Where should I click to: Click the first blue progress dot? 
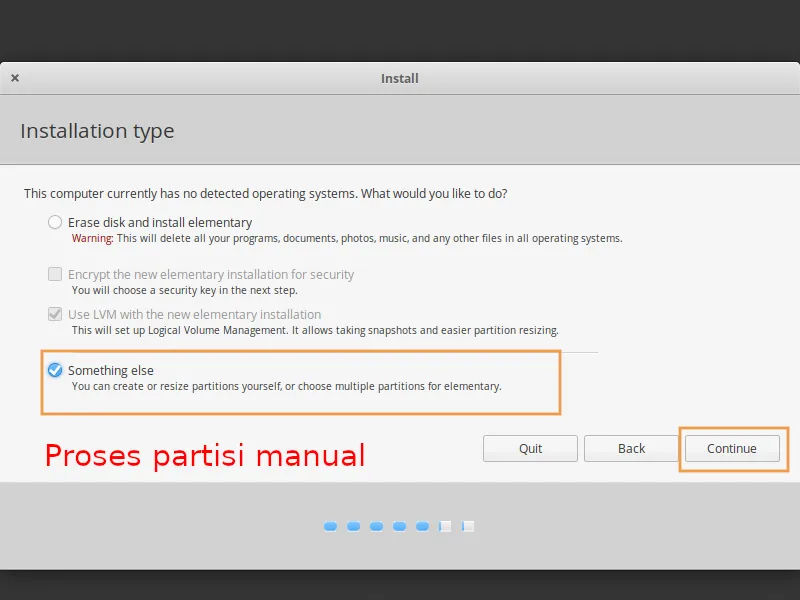(x=330, y=526)
